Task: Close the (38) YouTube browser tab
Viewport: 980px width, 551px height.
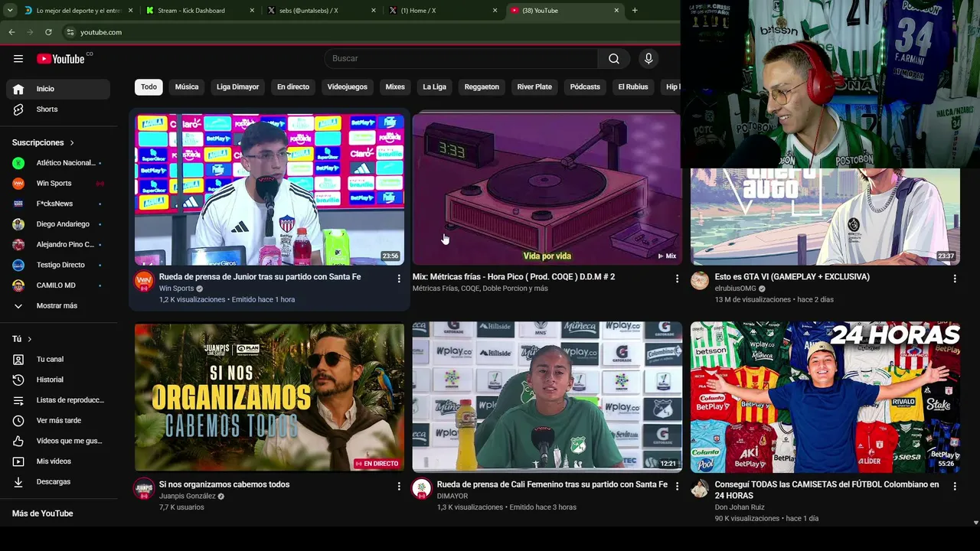Action: tap(616, 11)
